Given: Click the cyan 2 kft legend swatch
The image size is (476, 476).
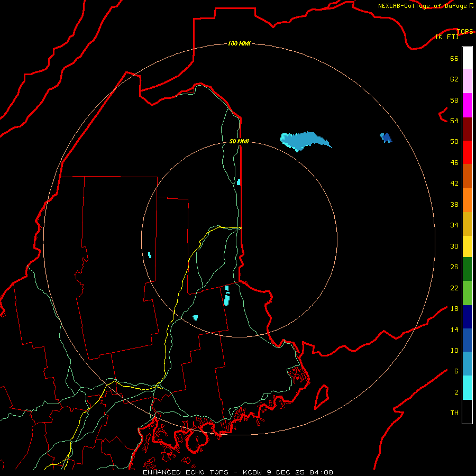Looking at the screenshot, I should tap(467, 388).
